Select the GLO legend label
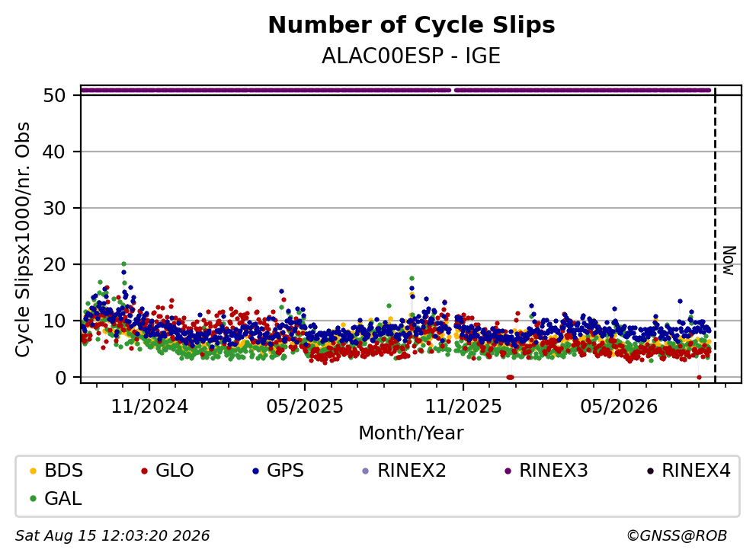The width and height of the screenshot is (756, 559). click(x=175, y=471)
